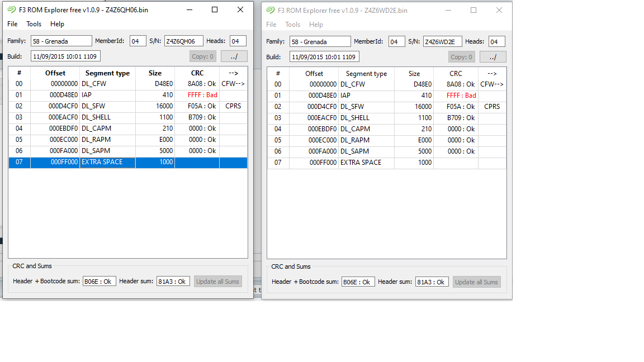Click the Seagate logo icon in Z4Z6WD2E.bin window

270,10
